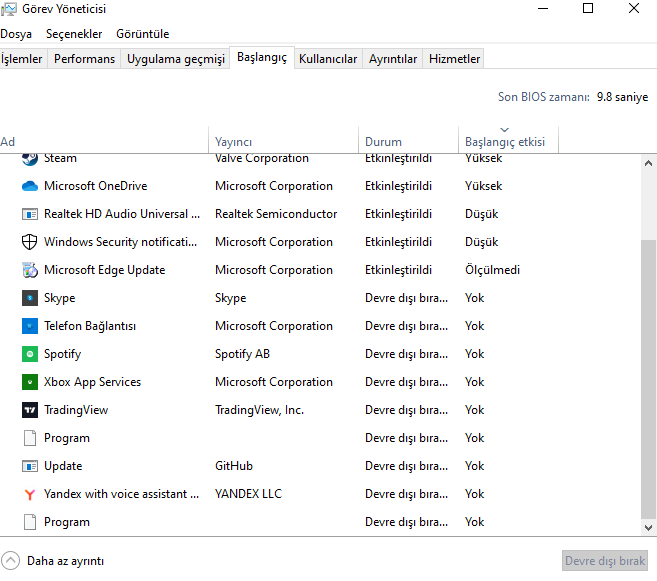The image size is (657, 581).
Task: Collapse view with Daha az ayrıntı
Action: [54, 561]
